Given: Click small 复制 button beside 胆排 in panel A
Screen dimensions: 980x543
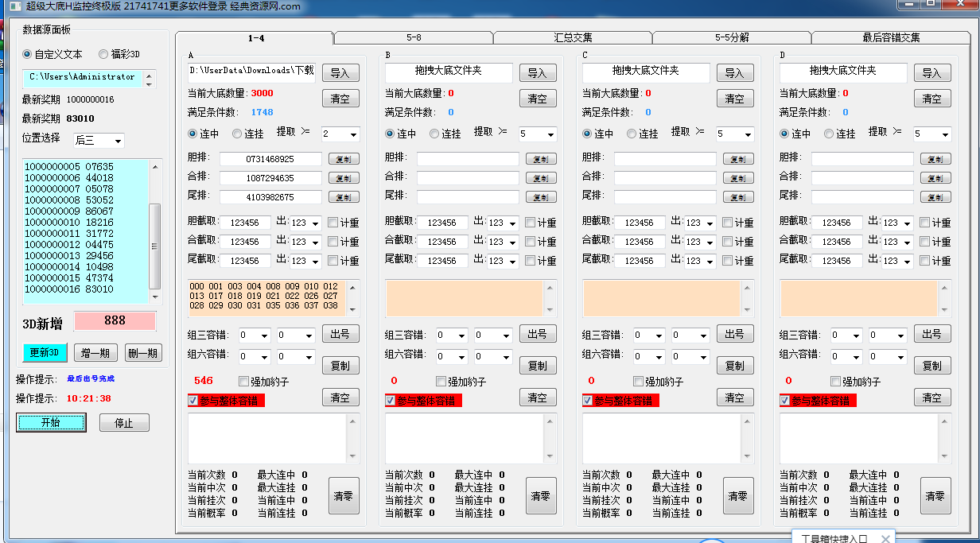Looking at the screenshot, I should click(344, 159).
